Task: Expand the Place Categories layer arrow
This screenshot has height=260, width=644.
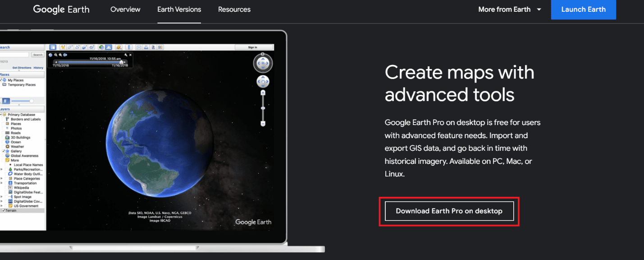Action: pyautogui.click(x=1, y=178)
